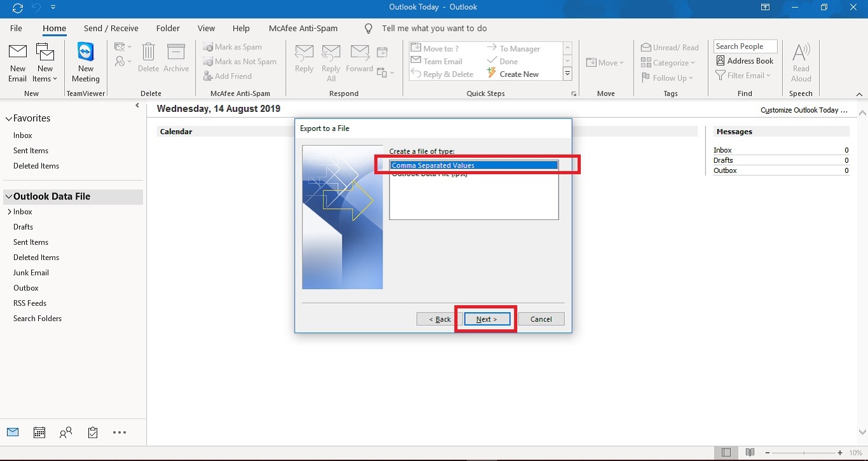Open the Send / Receive tab
This screenshot has height=461, width=868.
point(111,29)
